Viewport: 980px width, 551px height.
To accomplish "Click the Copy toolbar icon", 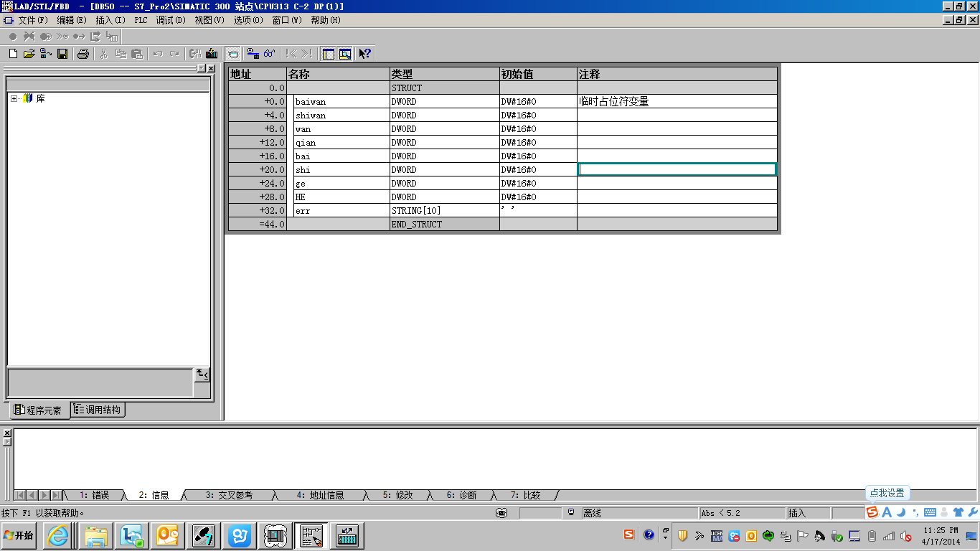I will [x=121, y=54].
